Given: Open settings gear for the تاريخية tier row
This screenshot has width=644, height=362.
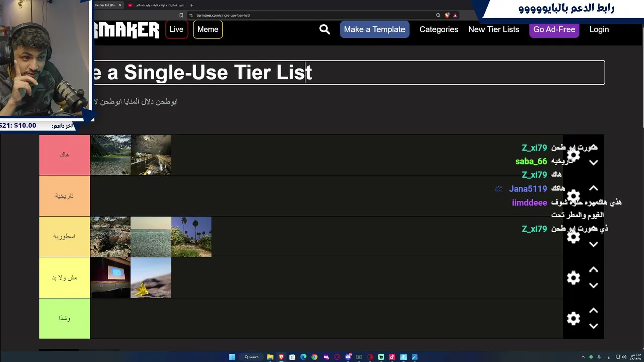Looking at the screenshot, I should [573, 196].
